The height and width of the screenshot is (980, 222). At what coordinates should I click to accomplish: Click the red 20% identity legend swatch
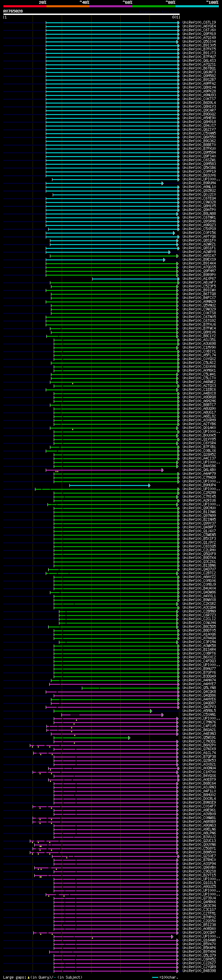[25, 6]
